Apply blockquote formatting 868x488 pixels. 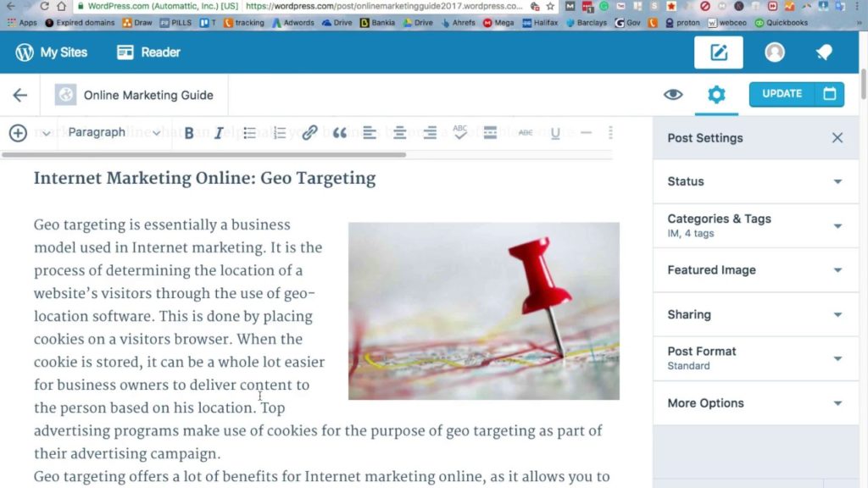(x=339, y=133)
